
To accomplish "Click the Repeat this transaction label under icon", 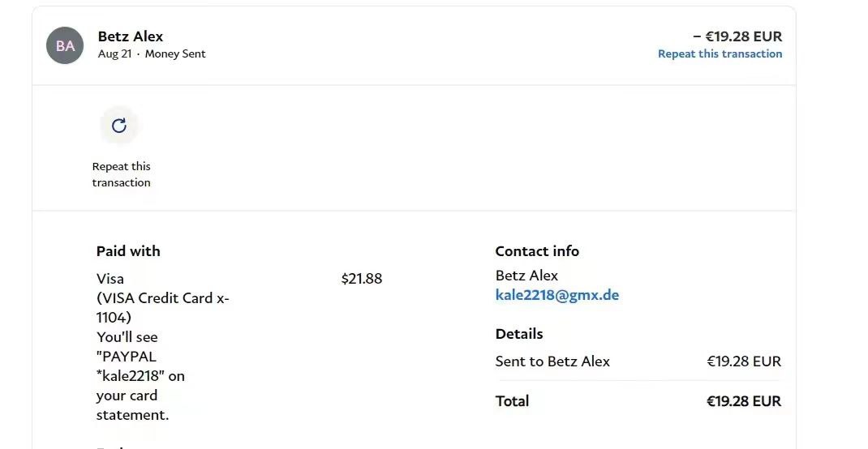I will (x=121, y=174).
